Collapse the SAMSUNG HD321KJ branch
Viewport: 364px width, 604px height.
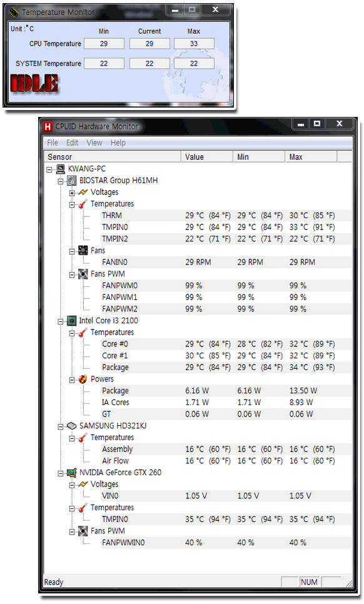point(61,426)
